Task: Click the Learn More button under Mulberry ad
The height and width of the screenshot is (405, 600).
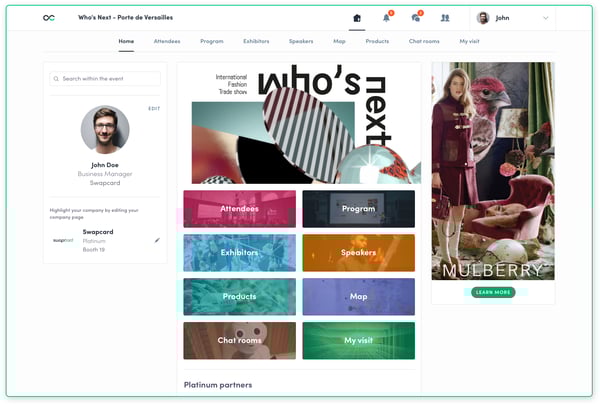Action: coord(493,292)
